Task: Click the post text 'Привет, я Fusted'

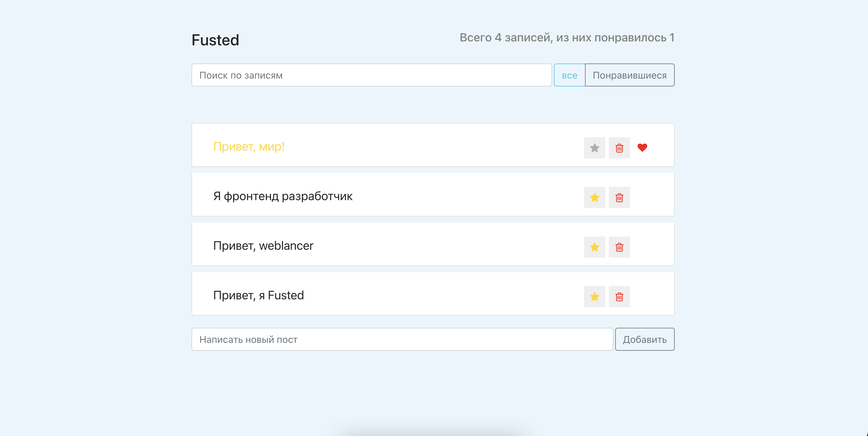Action: pos(258,295)
